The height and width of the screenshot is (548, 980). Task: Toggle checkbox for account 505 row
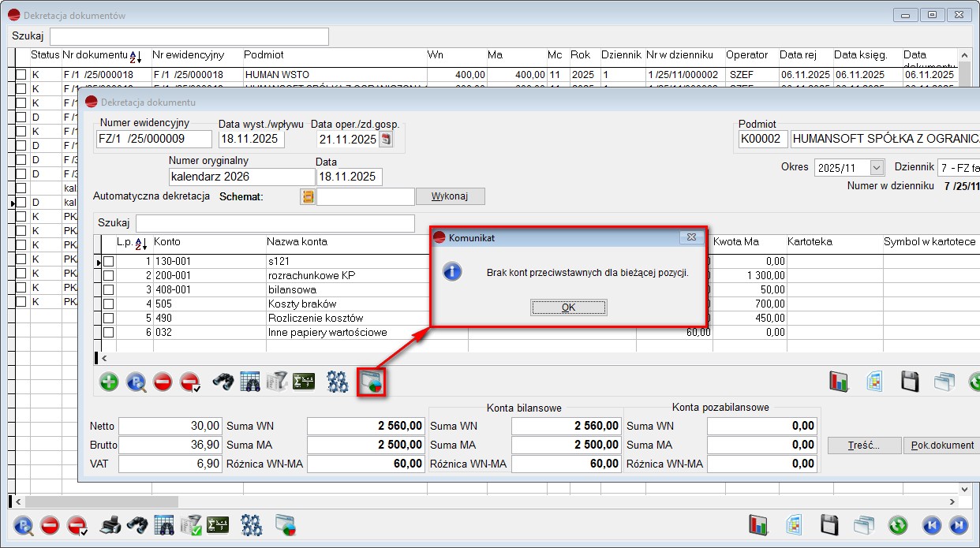109,304
